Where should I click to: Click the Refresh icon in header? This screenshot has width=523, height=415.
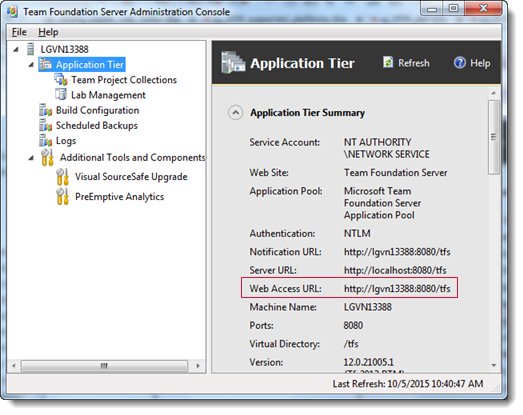pyautogui.click(x=388, y=62)
